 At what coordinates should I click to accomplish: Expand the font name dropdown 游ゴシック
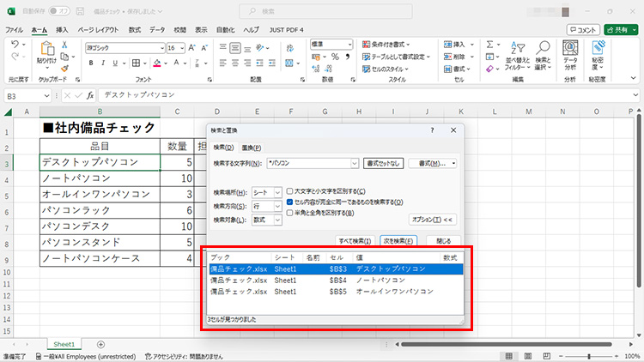pos(160,48)
